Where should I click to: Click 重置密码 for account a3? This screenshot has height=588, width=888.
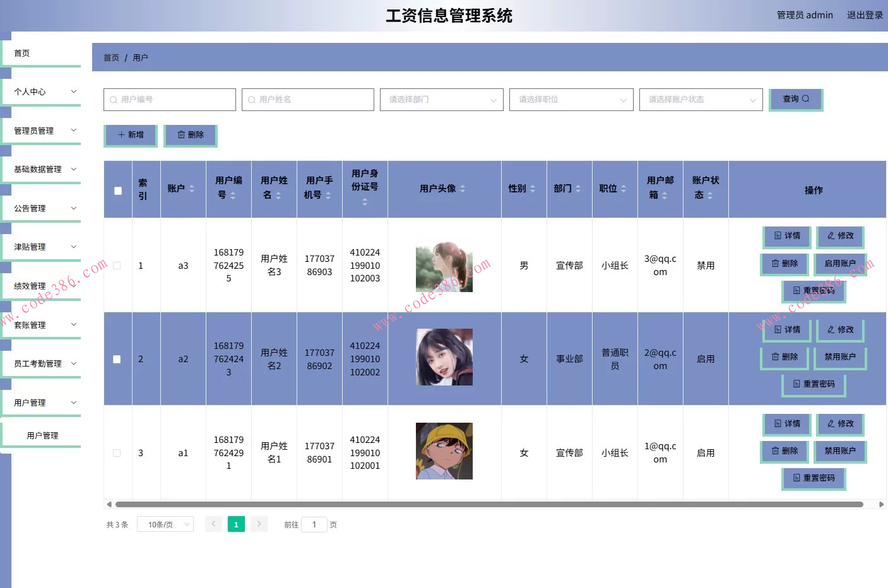[814, 291]
